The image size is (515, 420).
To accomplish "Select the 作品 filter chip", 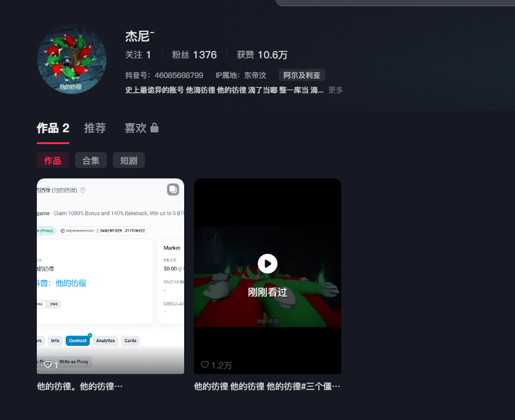I will coord(53,161).
